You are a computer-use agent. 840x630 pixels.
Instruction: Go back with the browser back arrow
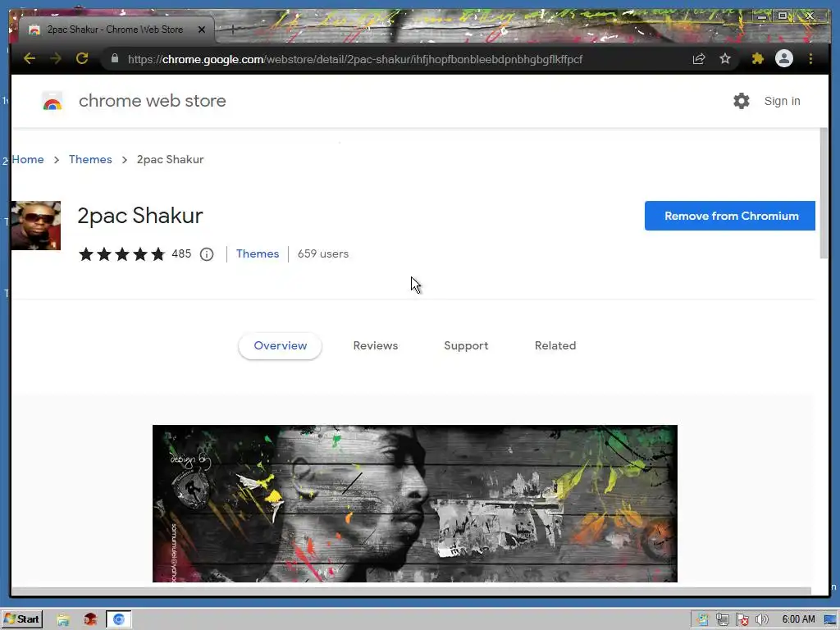[30, 58]
